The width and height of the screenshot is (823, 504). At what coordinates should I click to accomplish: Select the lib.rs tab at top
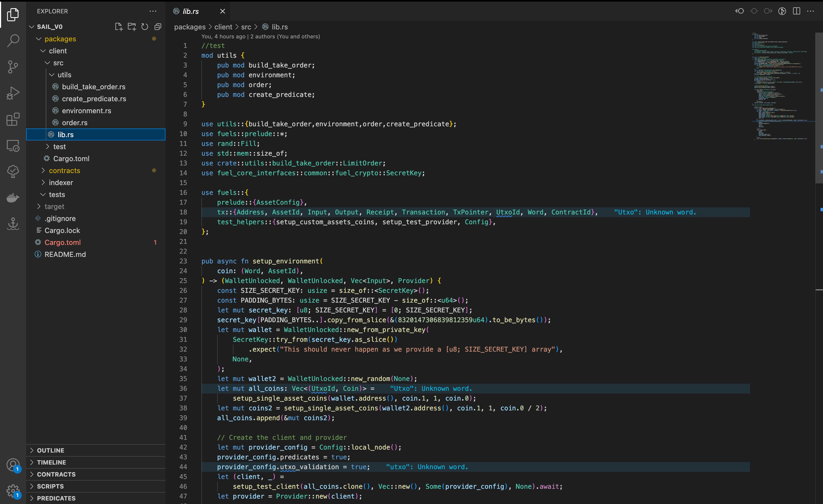point(192,11)
